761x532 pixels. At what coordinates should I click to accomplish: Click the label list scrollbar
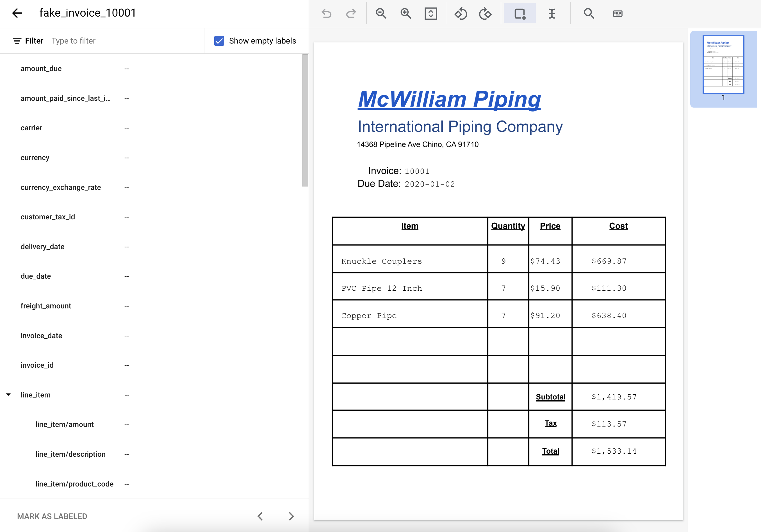(x=305, y=120)
